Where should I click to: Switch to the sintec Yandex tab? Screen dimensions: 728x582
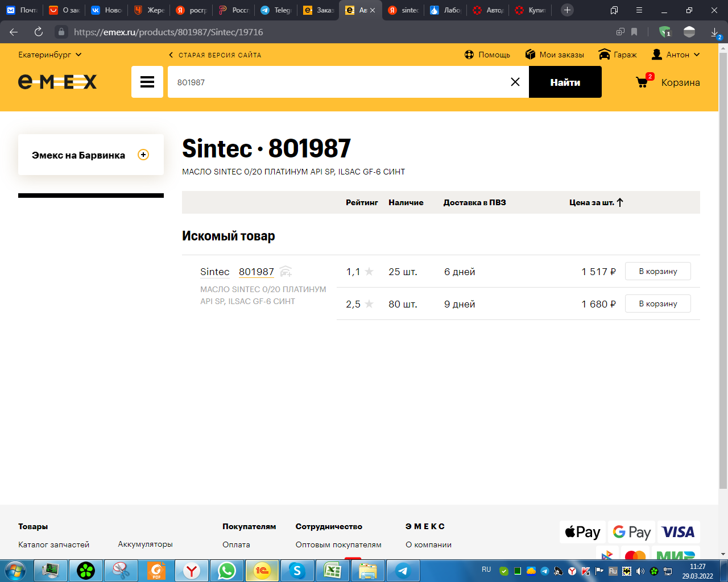403,10
